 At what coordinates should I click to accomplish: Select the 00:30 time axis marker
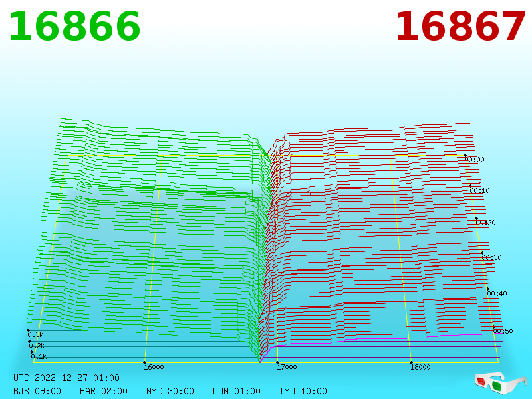[x=491, y=257]
